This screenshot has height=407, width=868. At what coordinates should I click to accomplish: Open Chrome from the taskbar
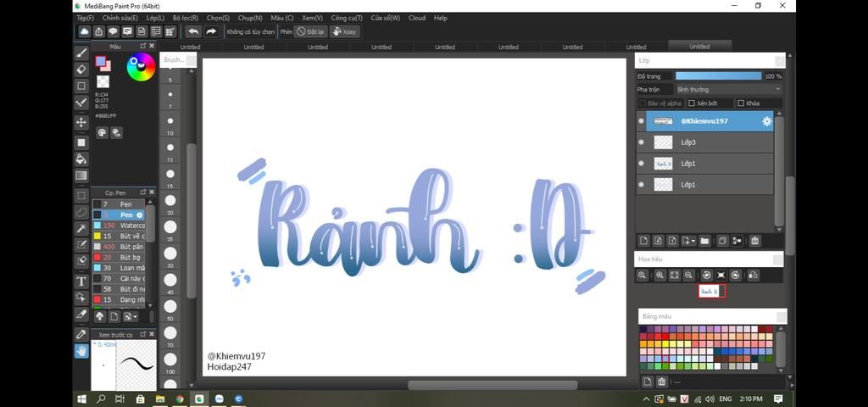coord(180,399)
